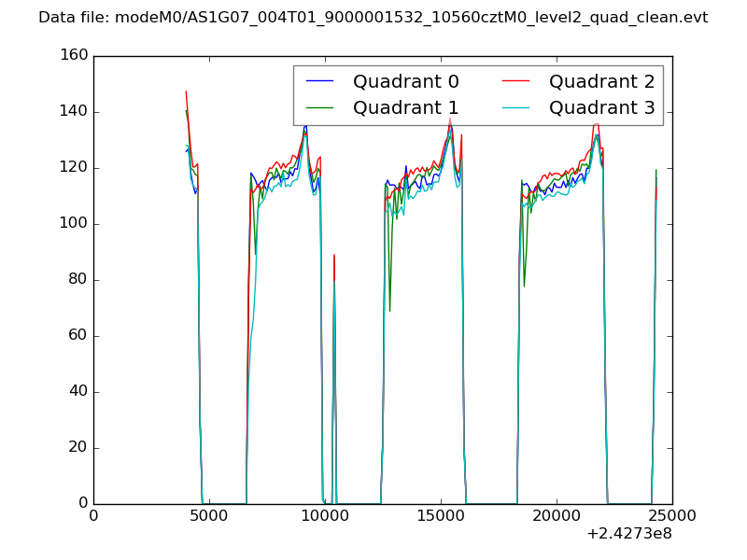The height and width of the screenshot is (560, 747).
Task: Click the red line swatch in legend
Action: click(516, 82)
